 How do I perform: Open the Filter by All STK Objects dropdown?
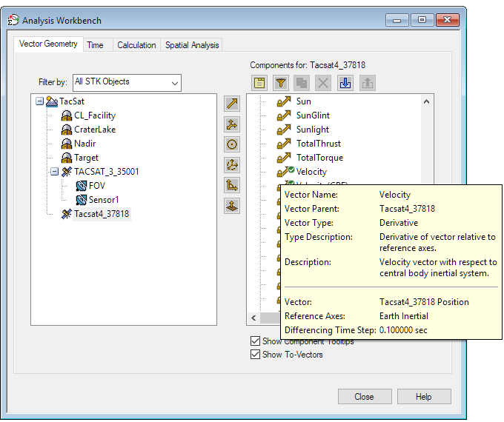126,82
